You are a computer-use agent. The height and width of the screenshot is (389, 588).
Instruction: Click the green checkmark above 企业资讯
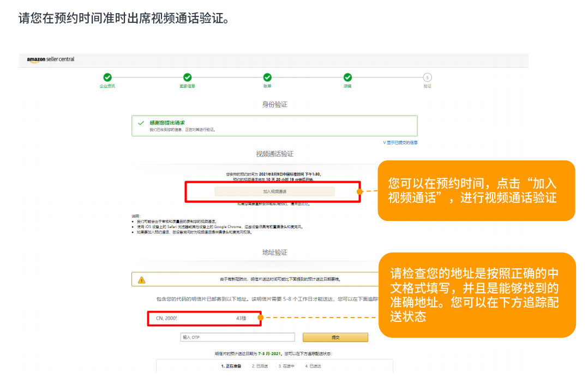pos(107,77)
